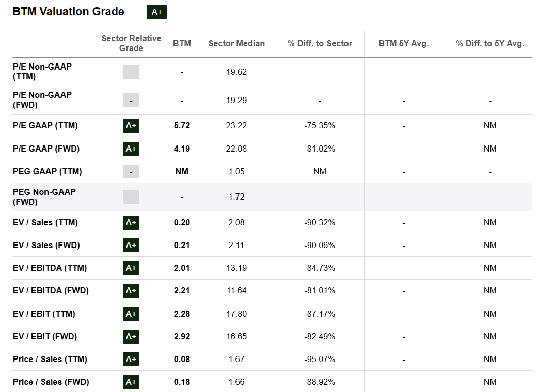This screenshot has width=538, height=392.
Task: Click the BTM Valuation Grade heading
Action: click(68, 12)
